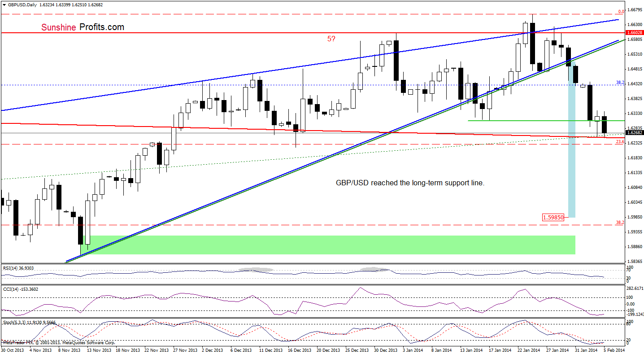Click the 'GBPUSD,Daily' chart title text
Image resolution: width=644 pixels, height=354 pixels.
coord(22,4)
